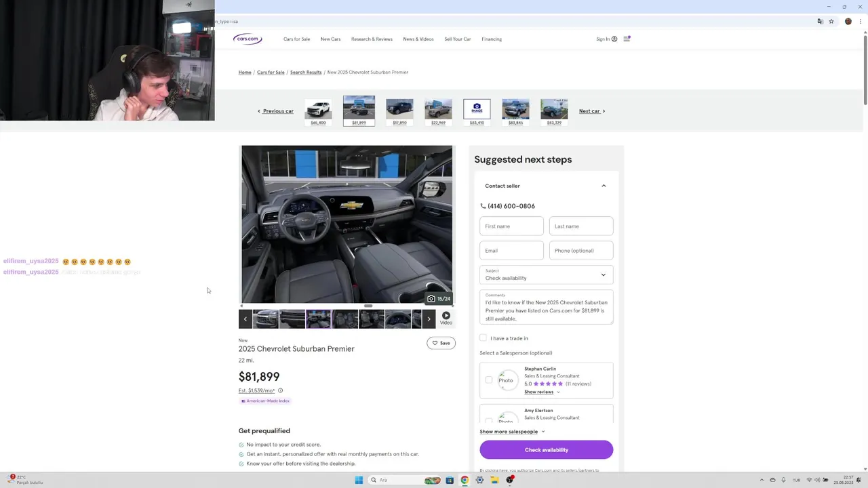The width and height of the screenshot is (868, 488).
Task: Open Settings gear in taskbar
Action: click(x=479, y=480)
